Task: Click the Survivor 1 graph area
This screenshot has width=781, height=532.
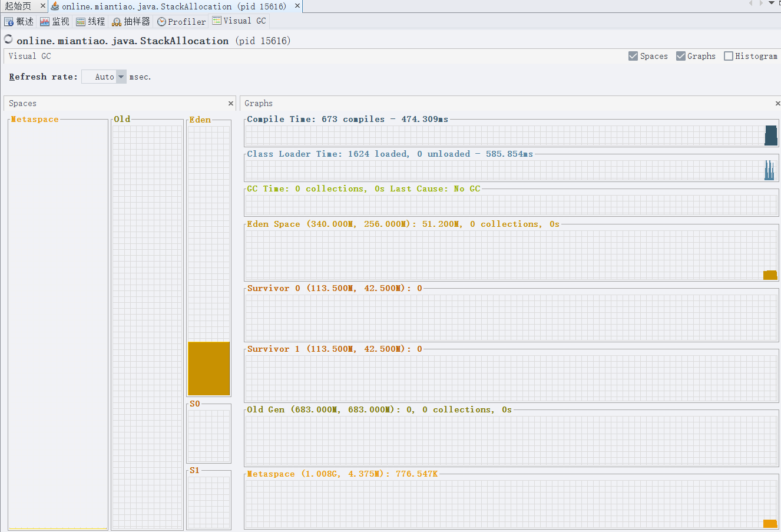Action: tap(511, 378)
